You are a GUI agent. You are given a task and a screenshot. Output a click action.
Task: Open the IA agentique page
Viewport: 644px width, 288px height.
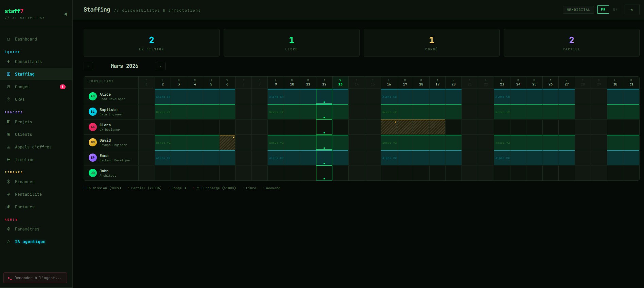point(36,242)
